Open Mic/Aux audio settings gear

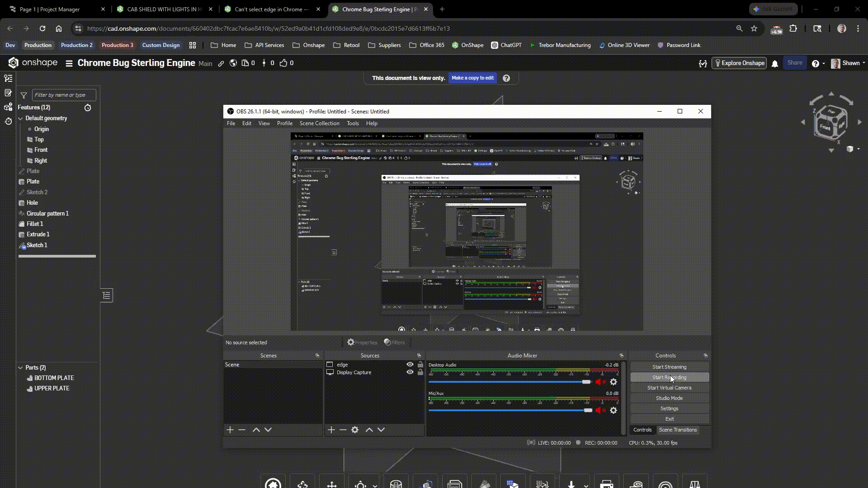tap(613, 411)
